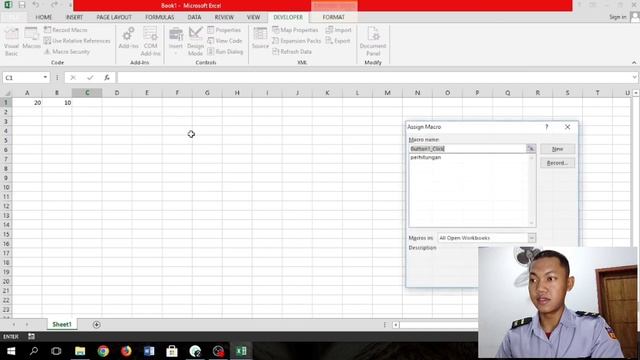The image size is (640, 360).
Task: Open the Macros in dropdown
Action: [x=531, y=238]
